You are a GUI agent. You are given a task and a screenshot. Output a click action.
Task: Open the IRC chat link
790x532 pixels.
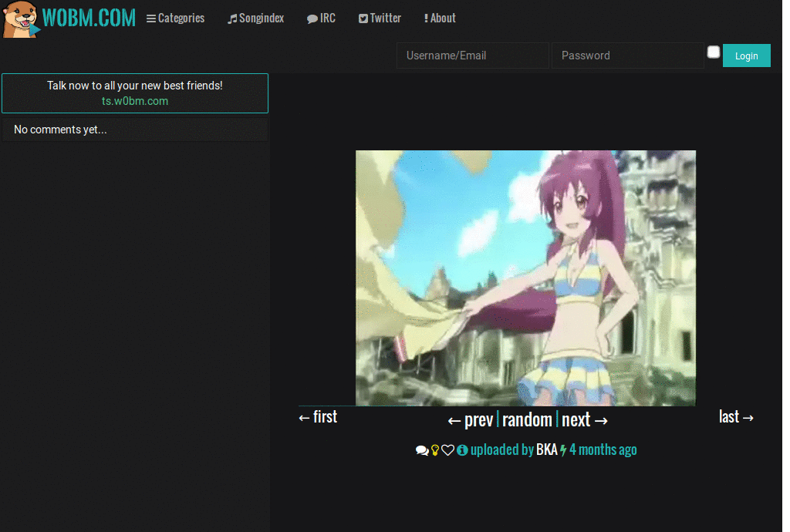[321, 19]
